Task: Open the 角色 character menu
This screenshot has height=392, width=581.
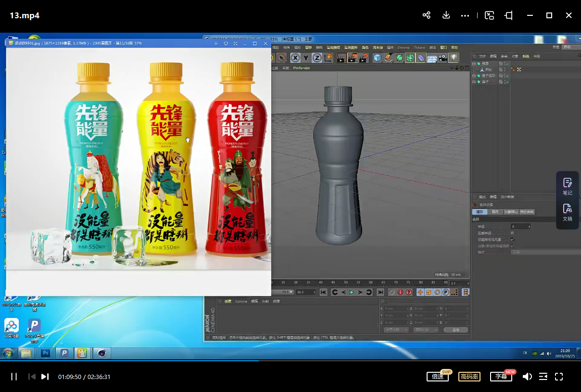Action: coord(365,48)
